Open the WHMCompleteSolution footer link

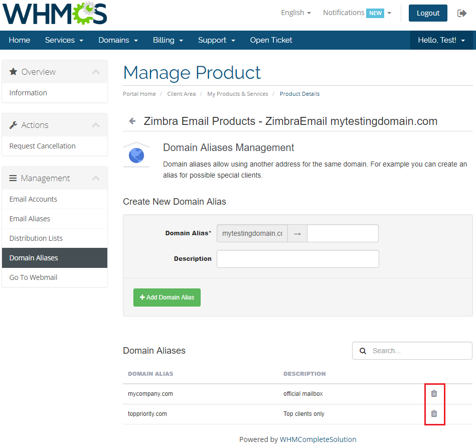[x=318, y=439]
